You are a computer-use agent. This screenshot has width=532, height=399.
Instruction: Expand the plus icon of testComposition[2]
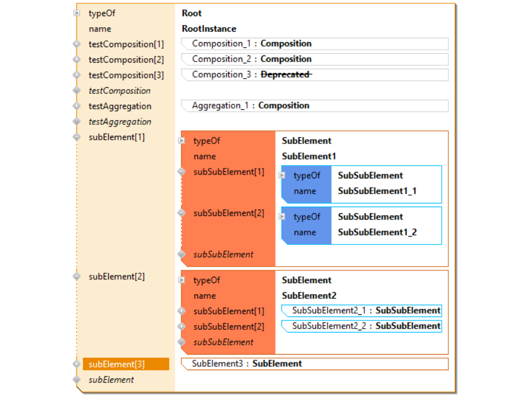pos(76,60)
